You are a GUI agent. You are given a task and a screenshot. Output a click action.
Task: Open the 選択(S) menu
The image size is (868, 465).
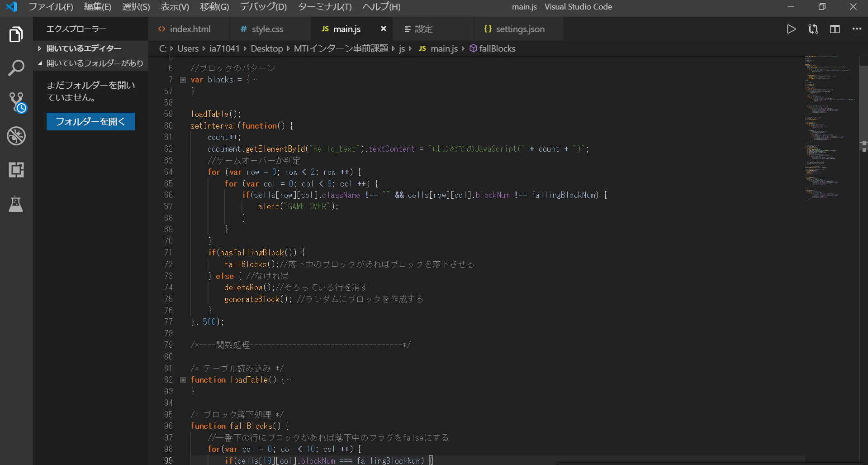click(x=136, y=7)
